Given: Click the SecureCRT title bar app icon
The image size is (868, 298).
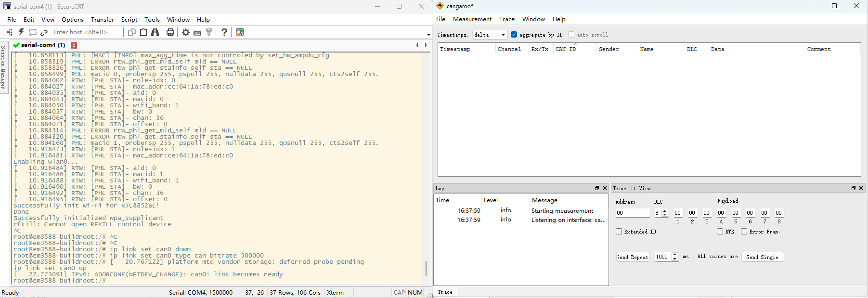Looking at the screenshot, I should (7, 6).
